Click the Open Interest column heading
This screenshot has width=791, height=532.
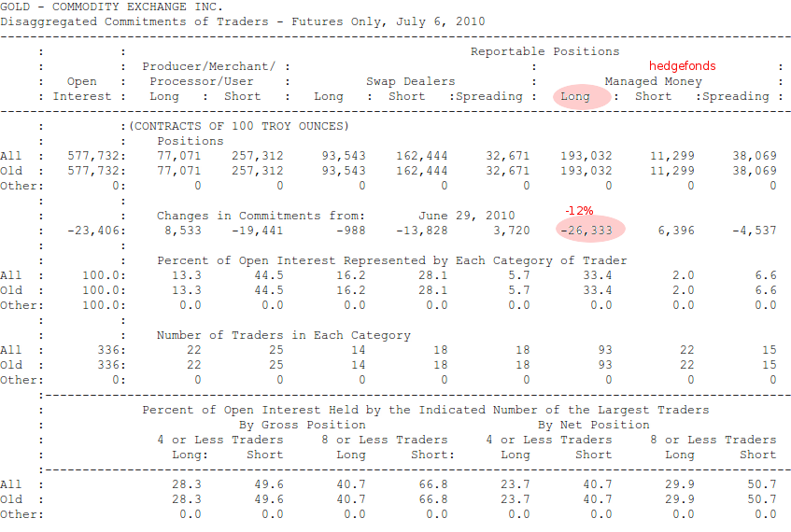(82, 89)
